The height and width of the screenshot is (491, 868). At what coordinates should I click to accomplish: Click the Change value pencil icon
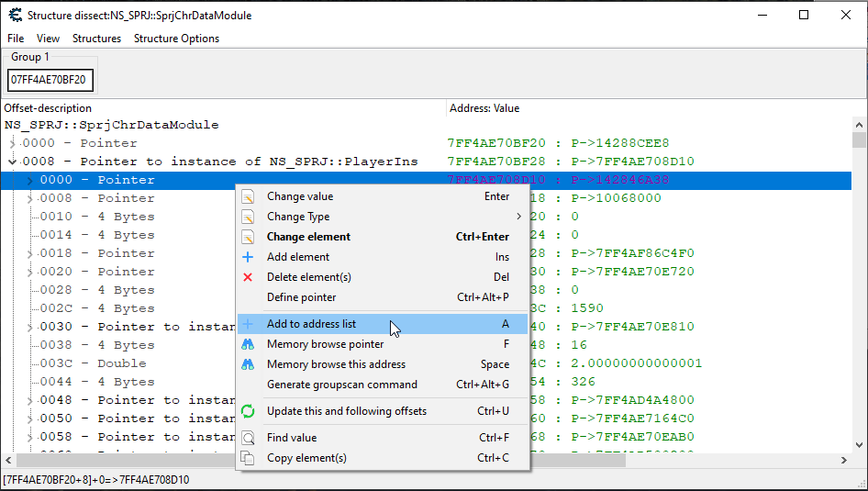tap(247, 196)
